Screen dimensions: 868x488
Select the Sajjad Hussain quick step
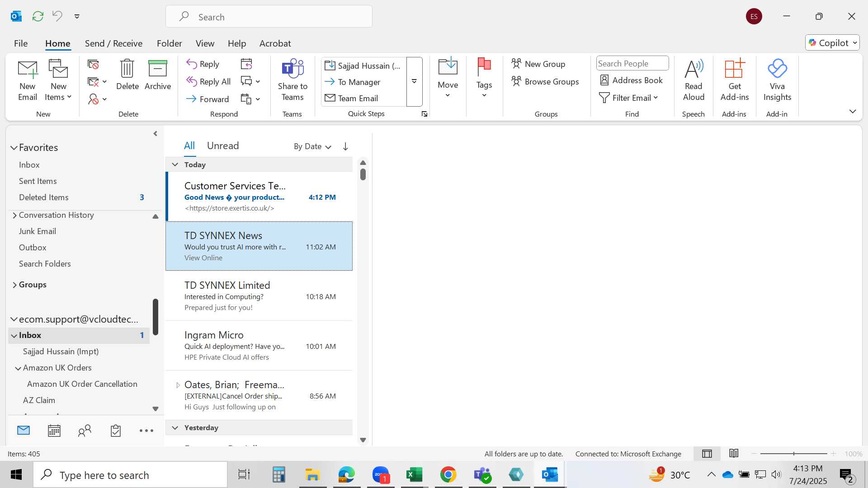pyautogui.click(x=363, y=66)
